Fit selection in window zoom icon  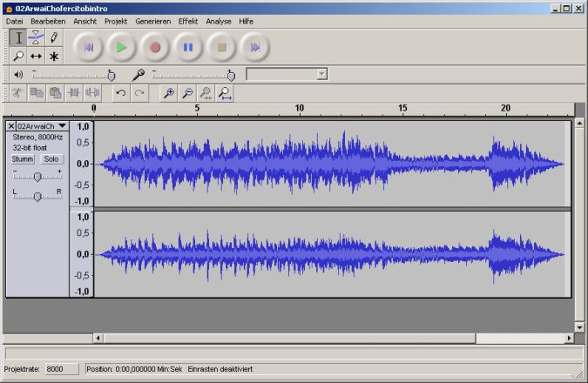point(206,93)
